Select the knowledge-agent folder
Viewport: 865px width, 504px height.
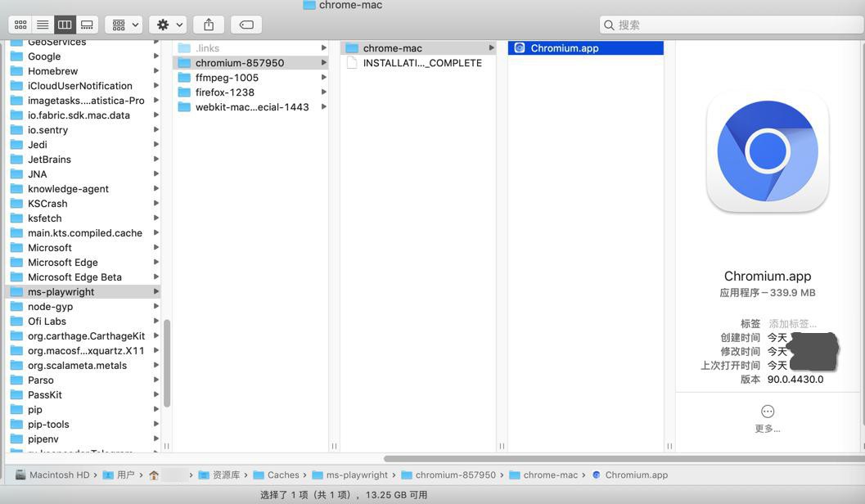tap(84, 188)
